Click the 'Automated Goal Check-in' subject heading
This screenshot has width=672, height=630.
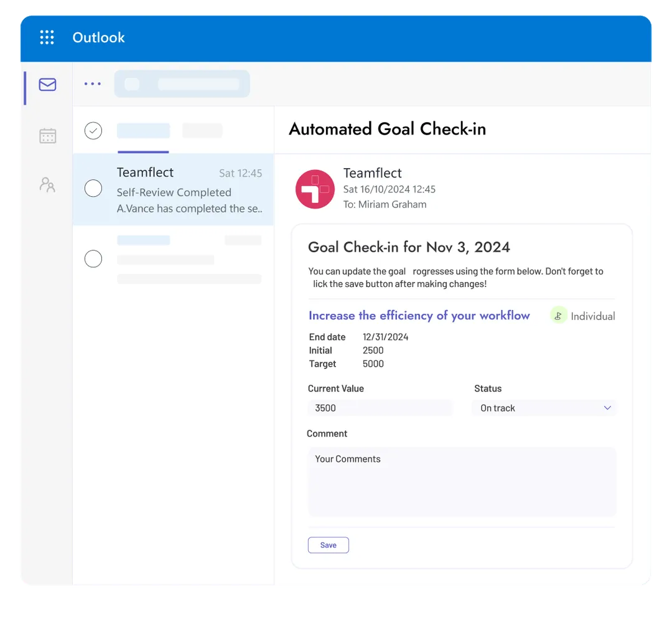pyautogui.click(x=388, y=129)
